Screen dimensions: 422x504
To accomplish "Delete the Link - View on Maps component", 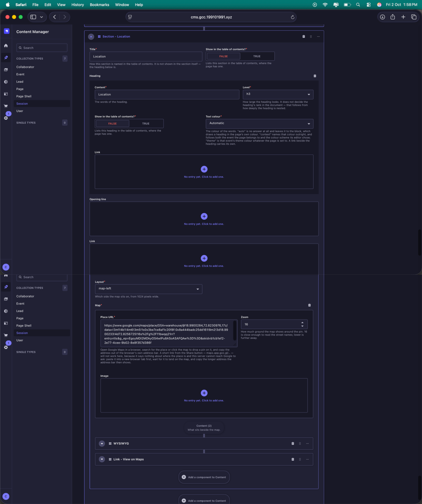I will coord(293,459).
